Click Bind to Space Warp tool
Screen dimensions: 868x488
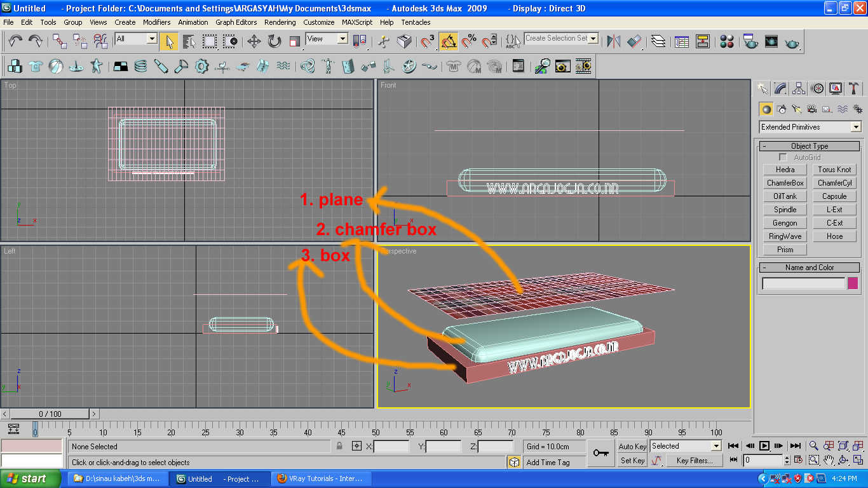[x=100, y=41]
